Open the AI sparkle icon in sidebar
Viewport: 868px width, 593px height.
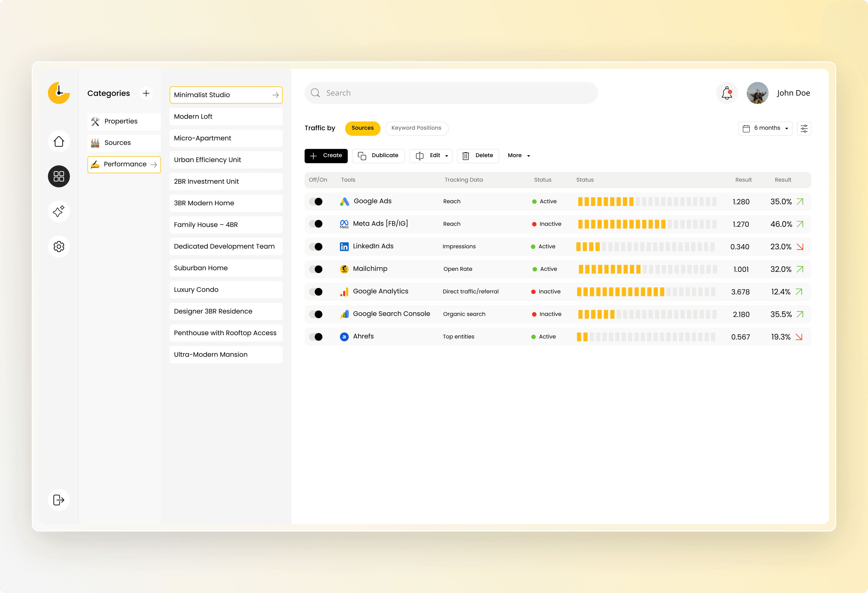pos(59,212)
